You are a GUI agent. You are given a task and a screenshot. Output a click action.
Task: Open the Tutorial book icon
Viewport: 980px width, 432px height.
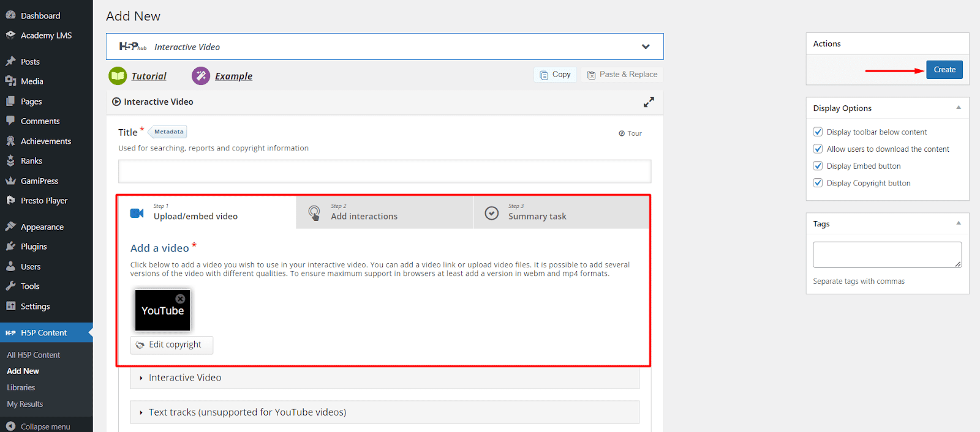118,76
